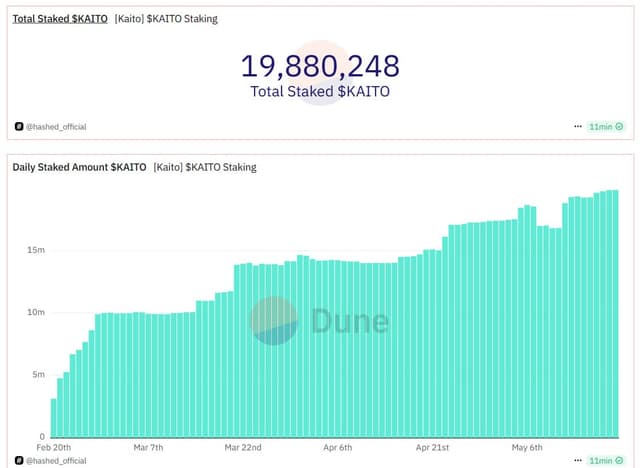Click the Feb 20th x-axis label

pyautogui.click(x=54, y=448)
